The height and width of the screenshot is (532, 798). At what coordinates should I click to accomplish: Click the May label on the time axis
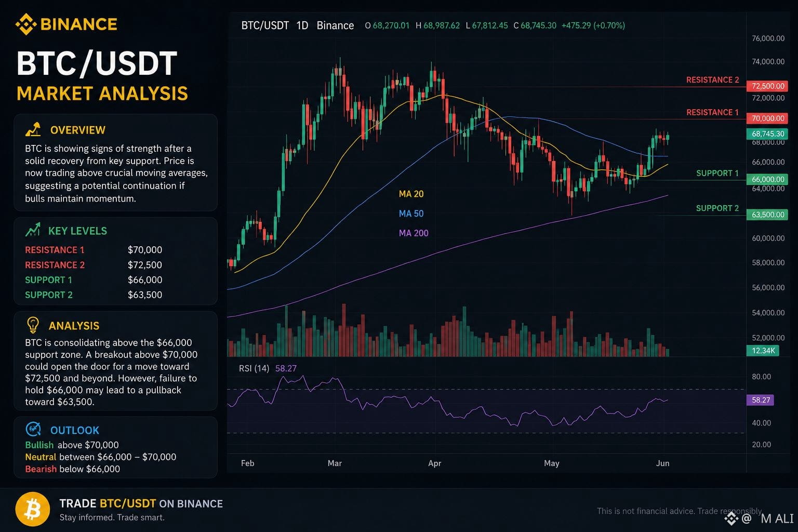tap(551, 463)
